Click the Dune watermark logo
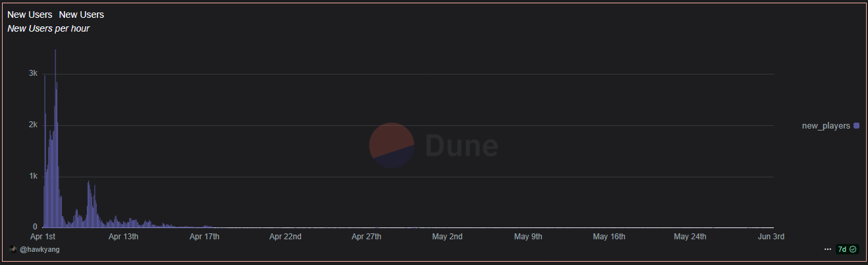The image size is (868, 265). [433, 145]
